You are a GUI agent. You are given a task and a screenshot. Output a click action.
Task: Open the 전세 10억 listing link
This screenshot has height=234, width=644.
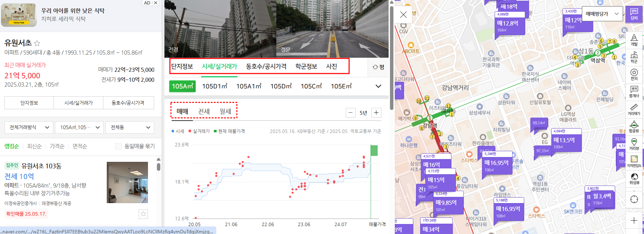click(19, 177)
